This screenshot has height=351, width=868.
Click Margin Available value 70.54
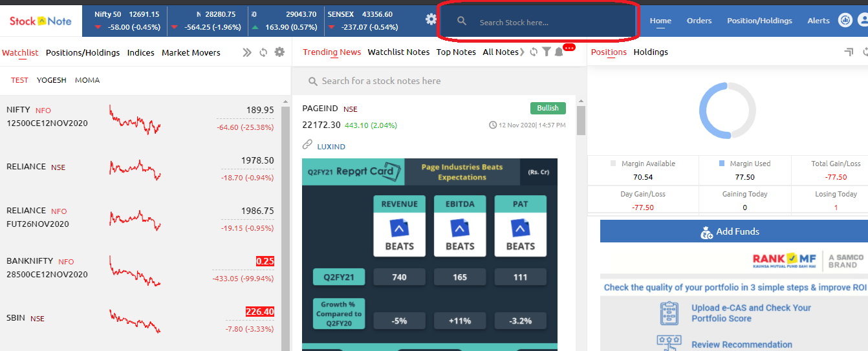click(643, 176)
